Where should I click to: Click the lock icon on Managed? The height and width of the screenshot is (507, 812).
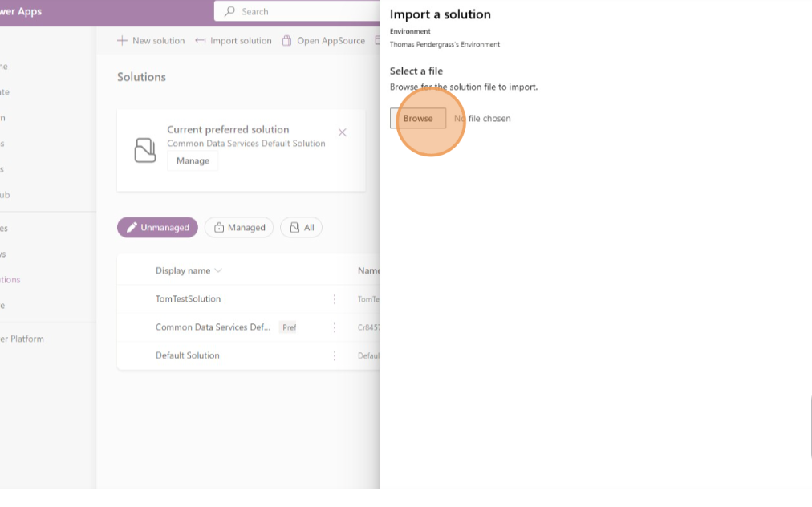click(x=219, y=227)
